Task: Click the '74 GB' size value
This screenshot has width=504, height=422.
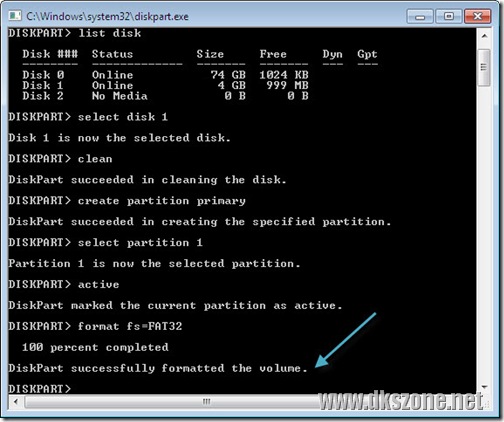Action: (x=228, y=75)
